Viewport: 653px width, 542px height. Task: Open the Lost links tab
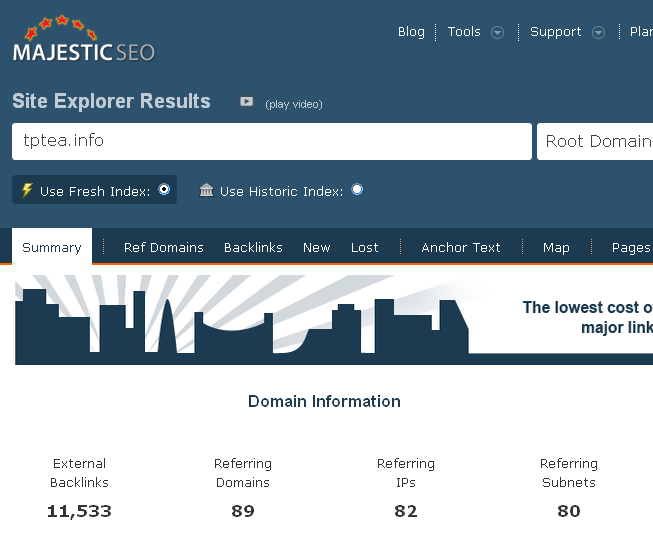[364, 248]
